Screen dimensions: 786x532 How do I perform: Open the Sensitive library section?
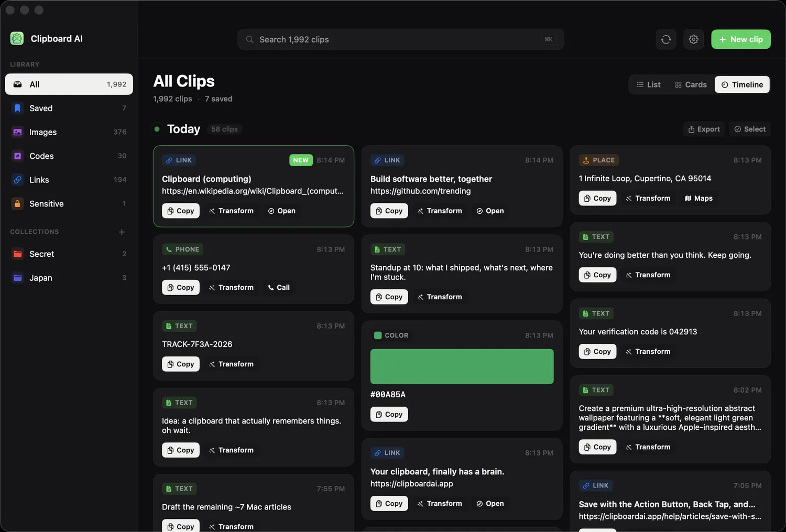tap(69, 203)
